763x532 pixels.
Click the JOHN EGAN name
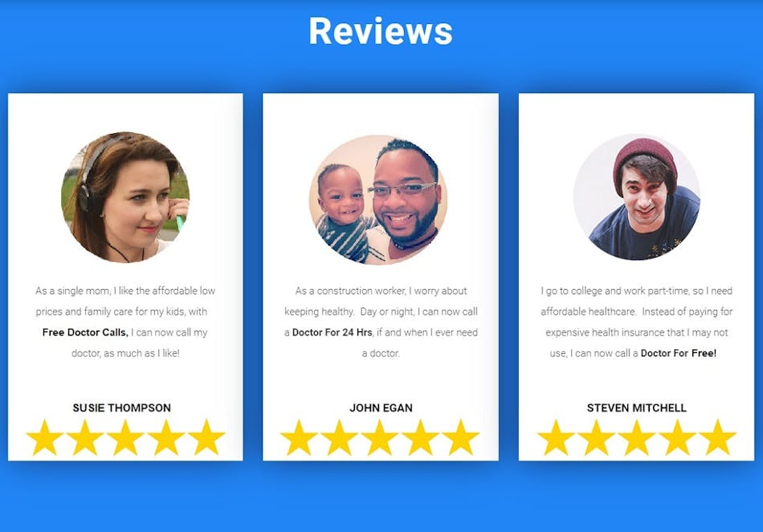click(381, 408)
